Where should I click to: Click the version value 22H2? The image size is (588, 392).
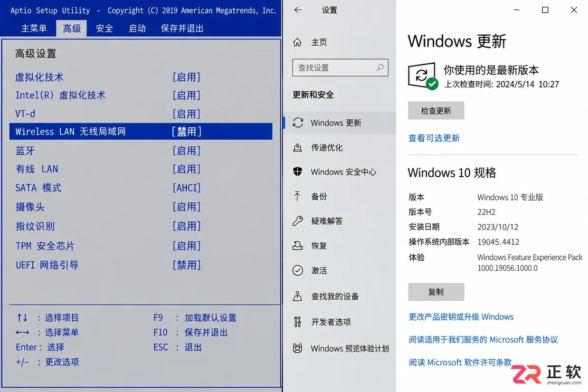pyautogui.click(x=486, y=212)
